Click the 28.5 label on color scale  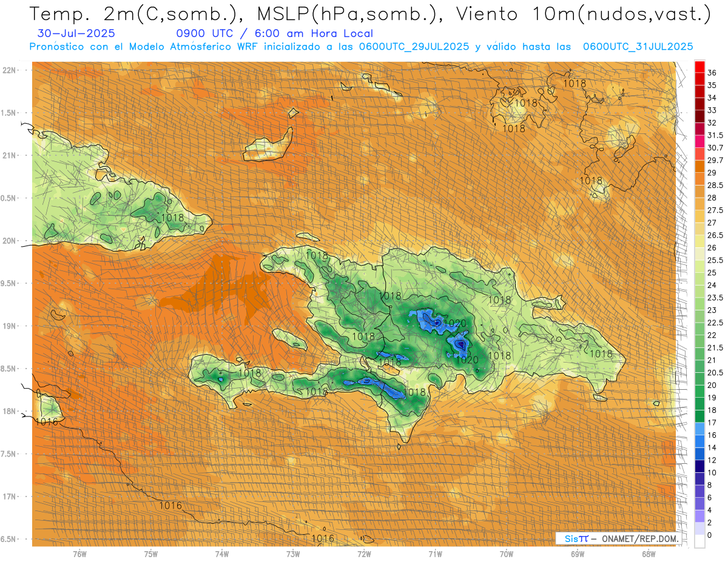[x=715, y=185]
